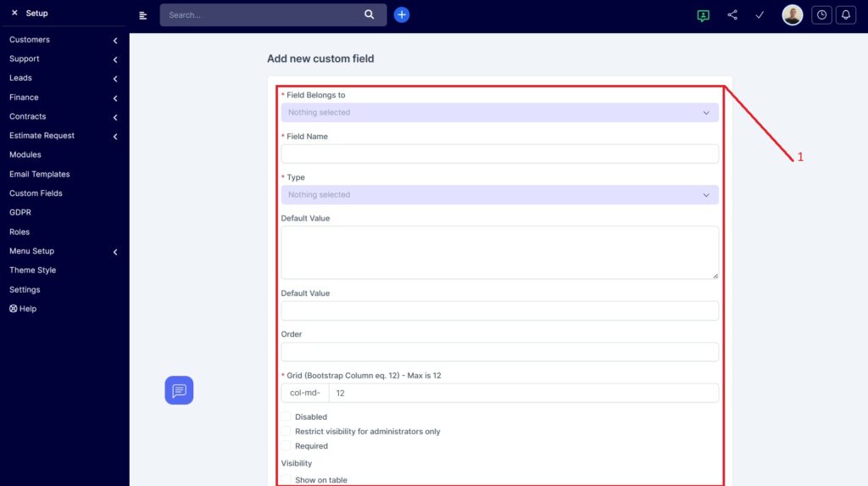Click the search magnifier icon

(x=369, y=14)
